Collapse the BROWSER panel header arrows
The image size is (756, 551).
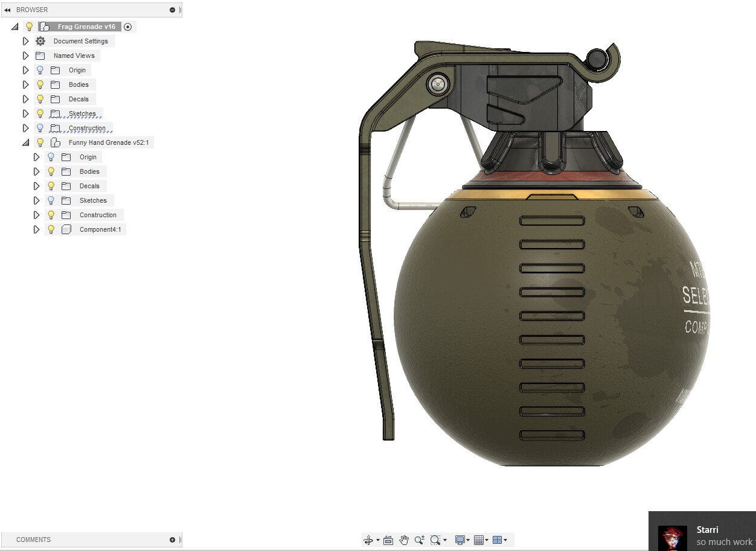[x=7, y=10]
